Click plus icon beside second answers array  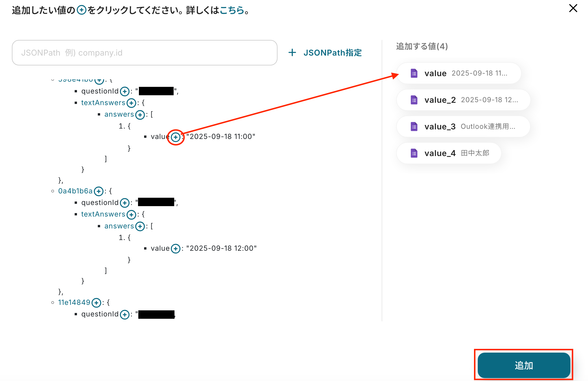tap(140, 226)
